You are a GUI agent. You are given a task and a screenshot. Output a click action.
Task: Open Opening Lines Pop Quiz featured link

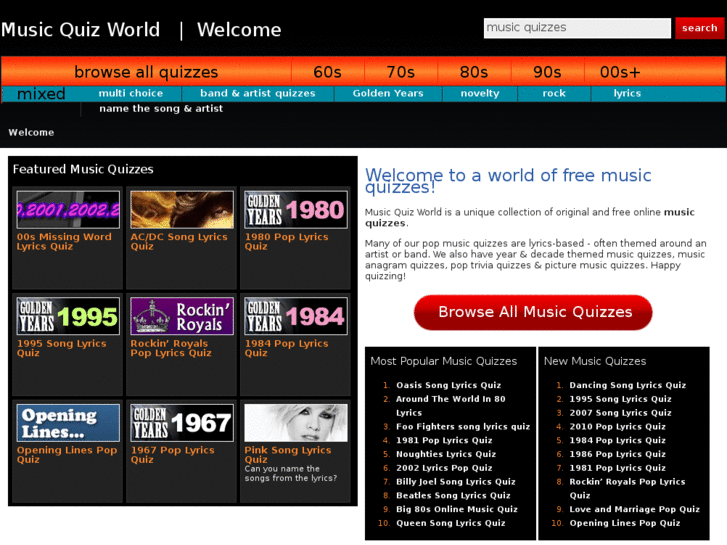click(x=67, y=455)
